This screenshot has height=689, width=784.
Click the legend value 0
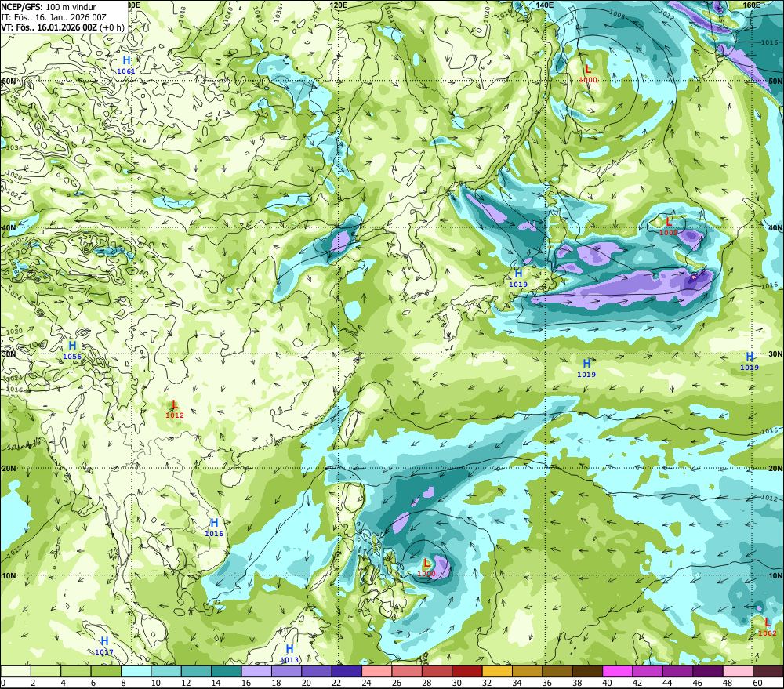click(3, 683)
